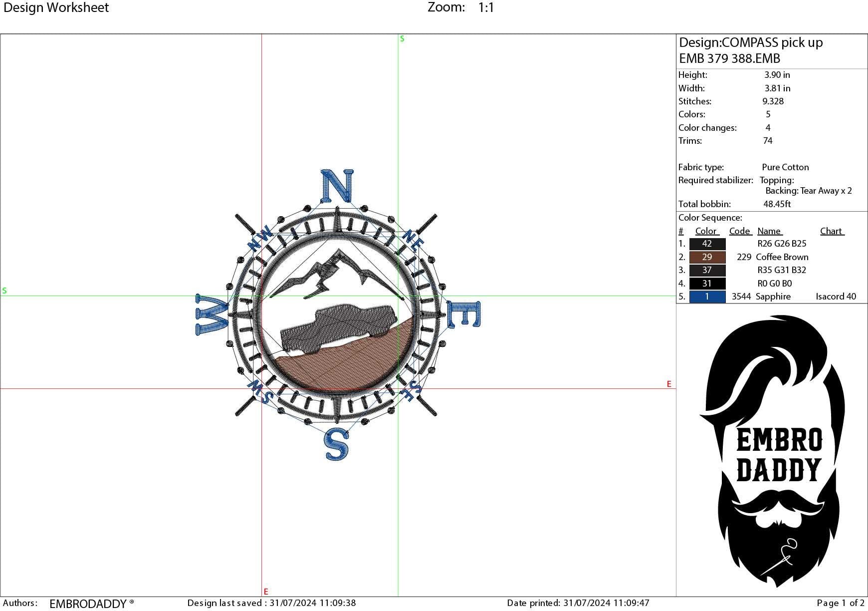
Task: Click the blue S compass letter
Action: click(336, 444)
